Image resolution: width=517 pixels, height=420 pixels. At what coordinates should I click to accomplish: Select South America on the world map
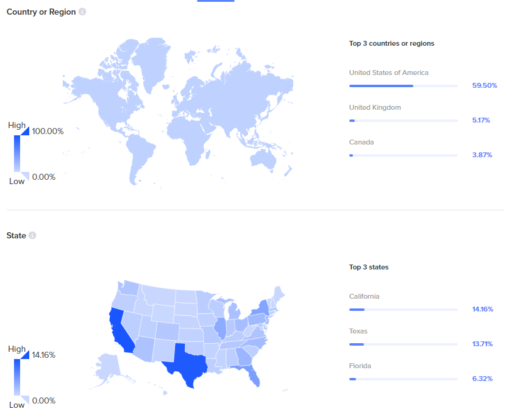pyautogui.click(x=140, y=152)
